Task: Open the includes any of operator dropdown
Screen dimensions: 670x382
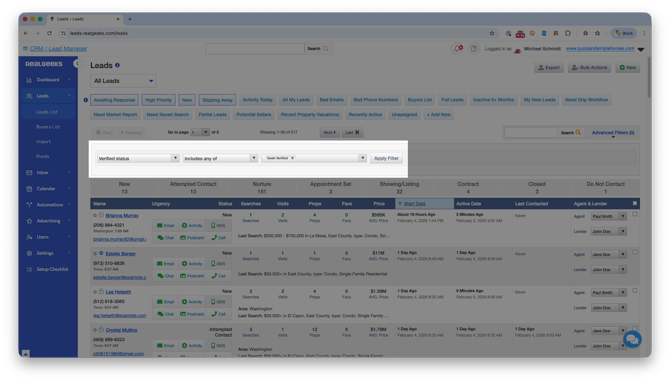Action: (x=220, y=159)
